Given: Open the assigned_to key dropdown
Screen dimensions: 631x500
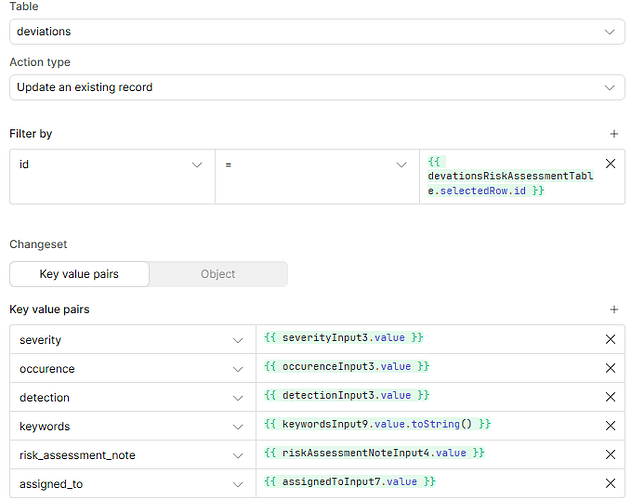Looking at the screenshot, I should coord(133,483).
